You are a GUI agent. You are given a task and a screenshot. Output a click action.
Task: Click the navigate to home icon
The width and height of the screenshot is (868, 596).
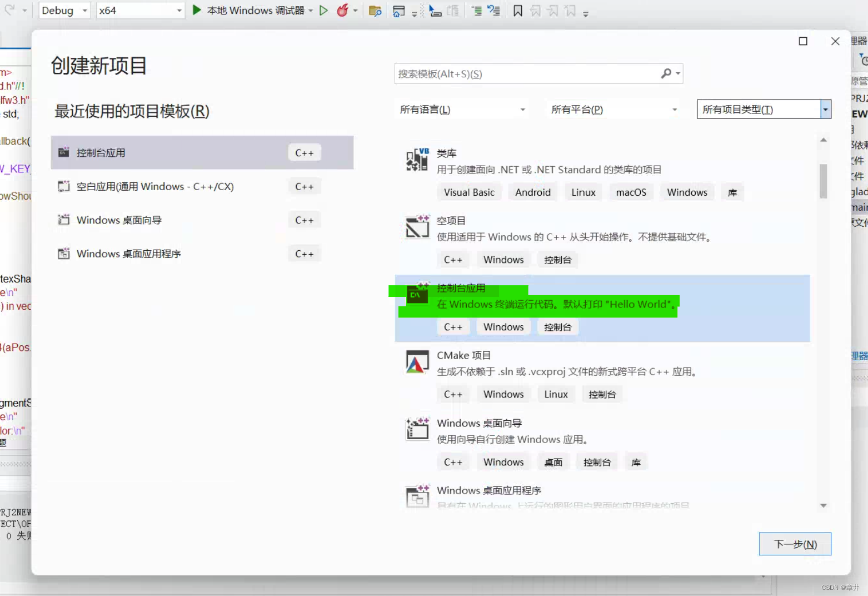[x=397, y=11]
